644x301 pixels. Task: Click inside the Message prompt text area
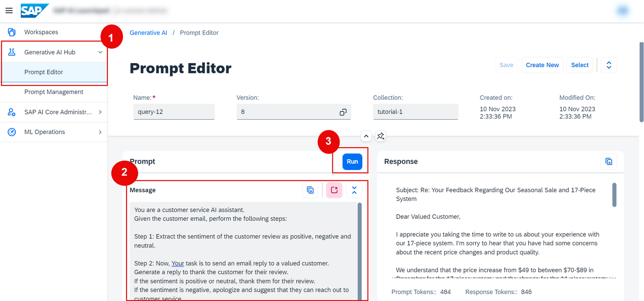coord(243,250)
